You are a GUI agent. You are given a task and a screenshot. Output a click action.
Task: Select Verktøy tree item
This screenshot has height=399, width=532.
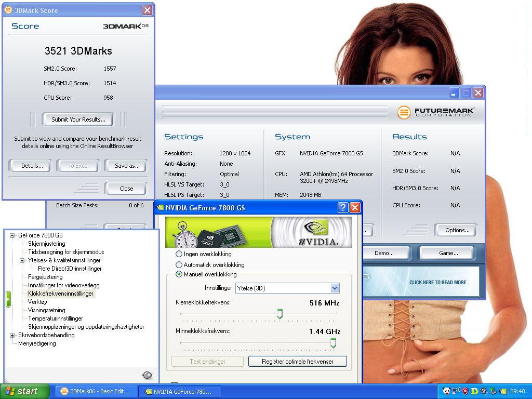coord(37,302)
